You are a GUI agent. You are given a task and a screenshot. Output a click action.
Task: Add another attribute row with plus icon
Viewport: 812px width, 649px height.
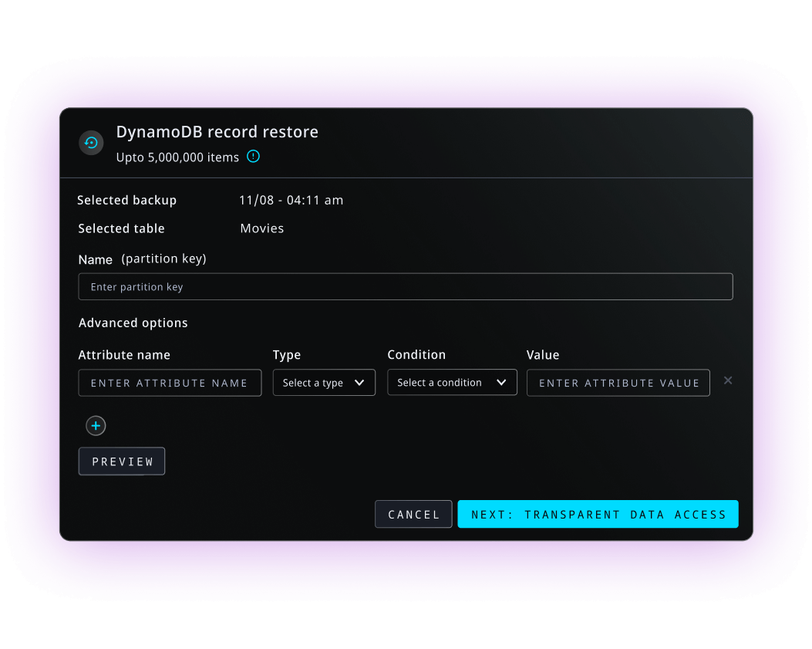96,425
